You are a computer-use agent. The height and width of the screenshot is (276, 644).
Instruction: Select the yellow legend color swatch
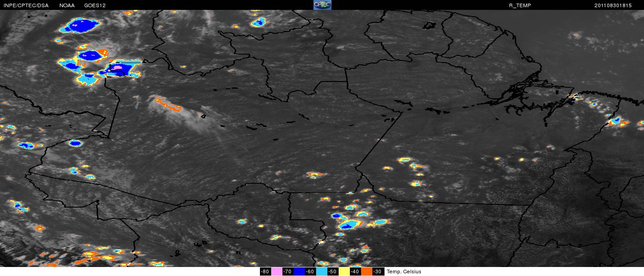(344, 271)
